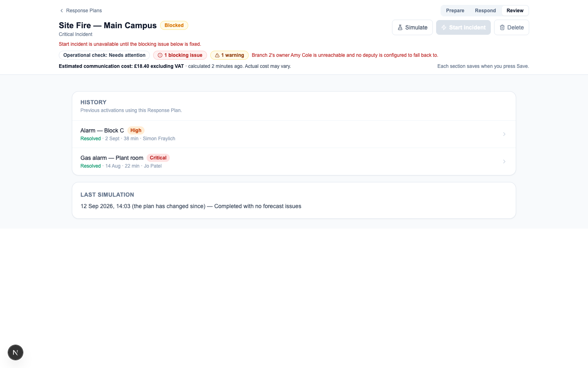The image size is (588, 368).
Task: Click the Simon Fraylich name
Action: click(x=159, y=139)
